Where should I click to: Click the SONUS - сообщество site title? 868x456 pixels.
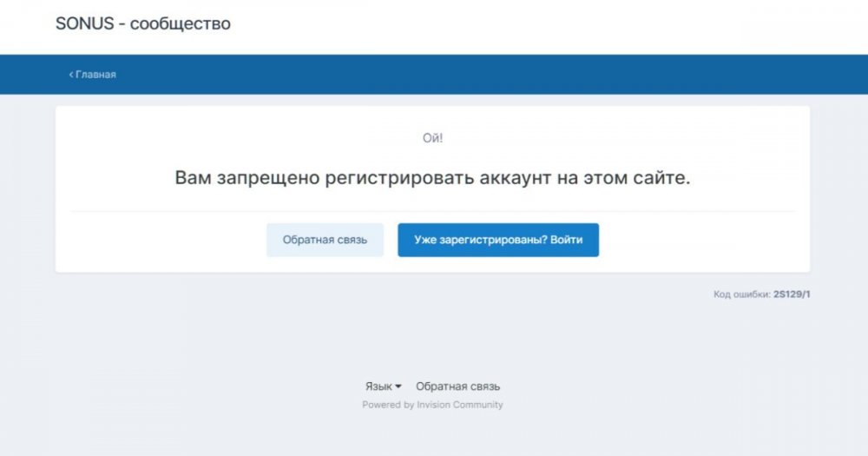tap(142, 24)
